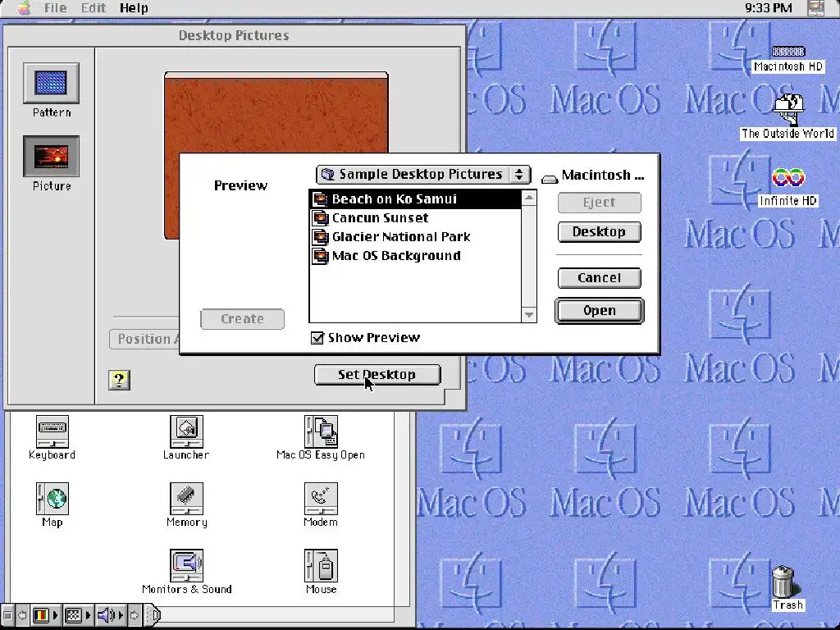Open the Map control panel icon
Viewport: 840px width, 630px height.
pos(52,499)
